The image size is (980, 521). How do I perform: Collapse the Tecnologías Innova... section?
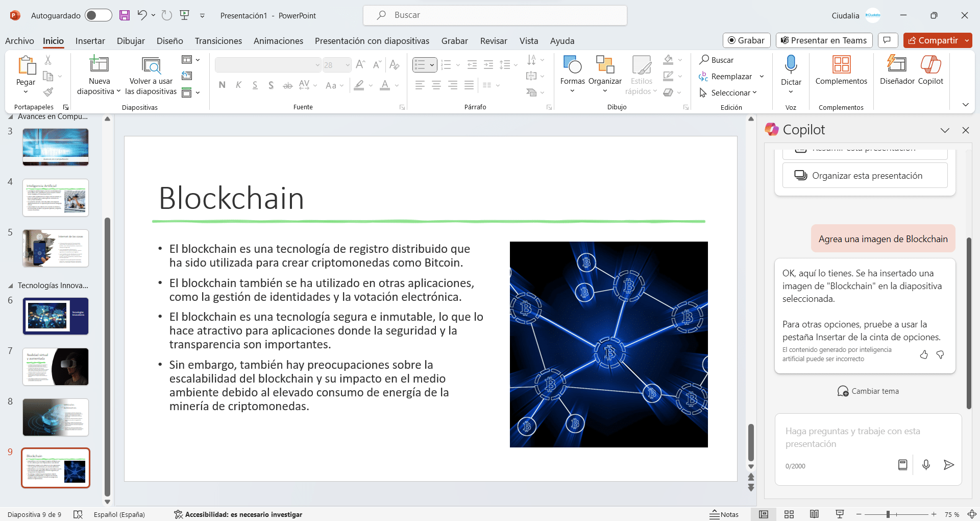click(x=11, y=286)
